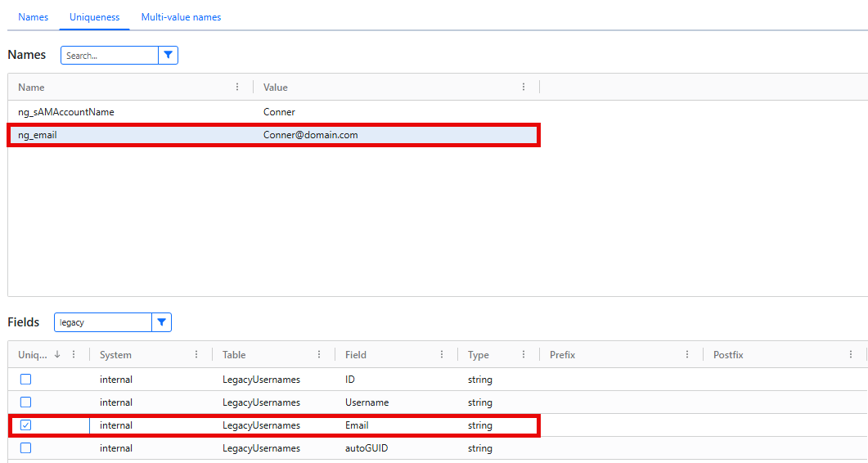The width and height of the screenshot is (868, 463).
Task: Sort Fields grid by System column header
Action: [x=115, y=355]
